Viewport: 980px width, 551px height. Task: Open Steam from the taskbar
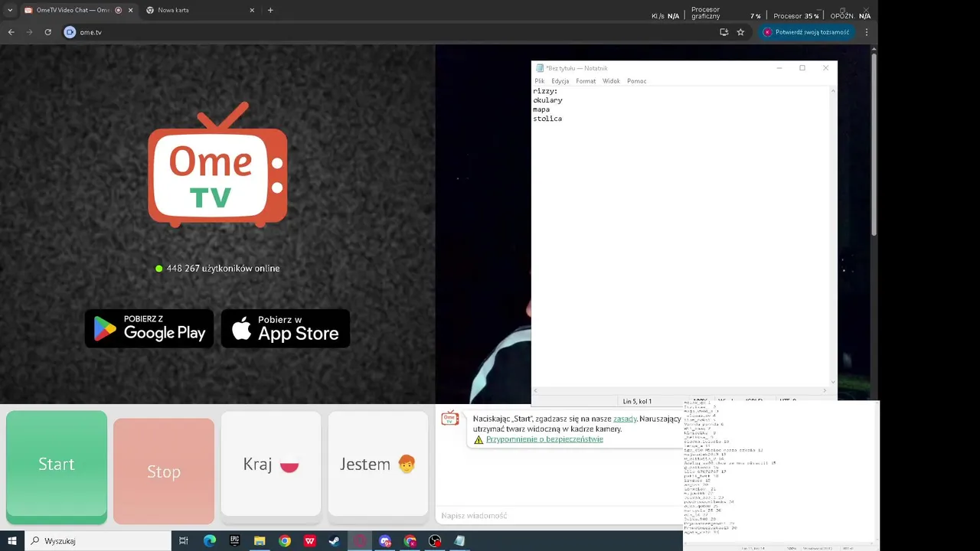point(335,541)
